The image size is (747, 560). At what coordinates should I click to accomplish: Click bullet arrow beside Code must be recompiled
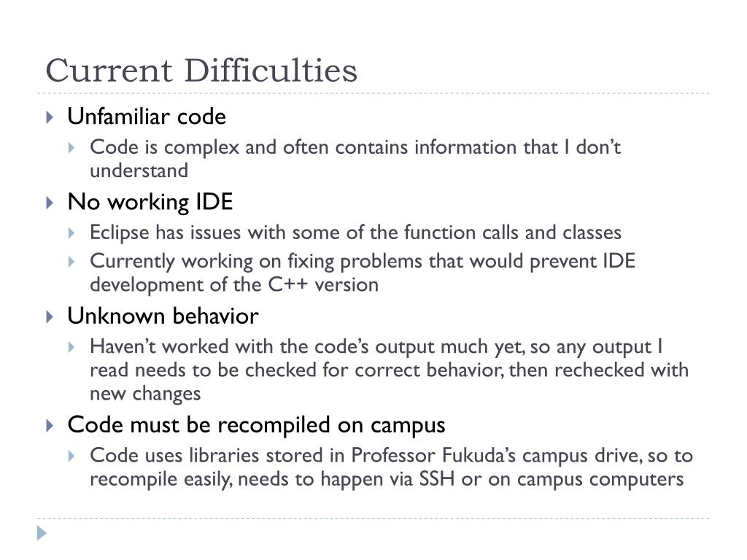[50, 425]
